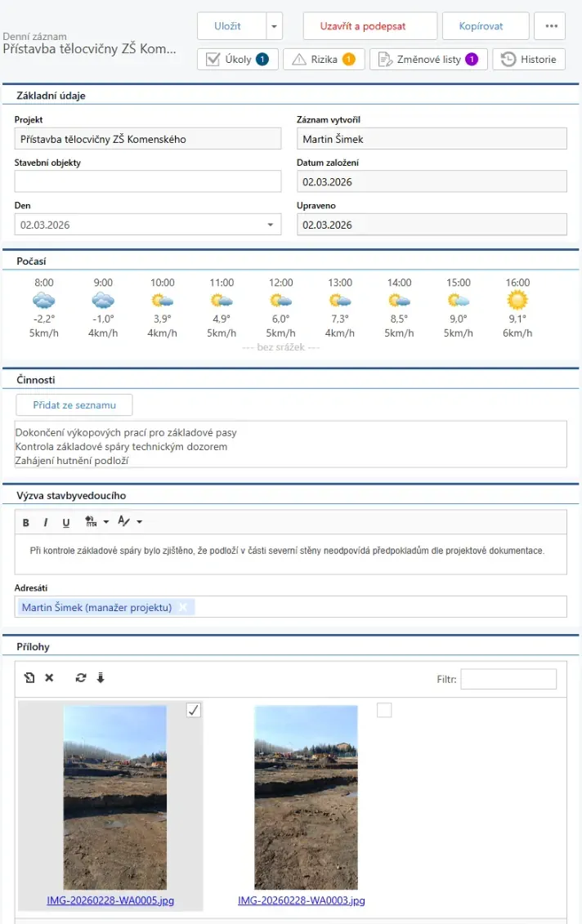Click the download attachments arrow icon
The width and height of the screenshot is (582, 924).
(x=101, y=678)
